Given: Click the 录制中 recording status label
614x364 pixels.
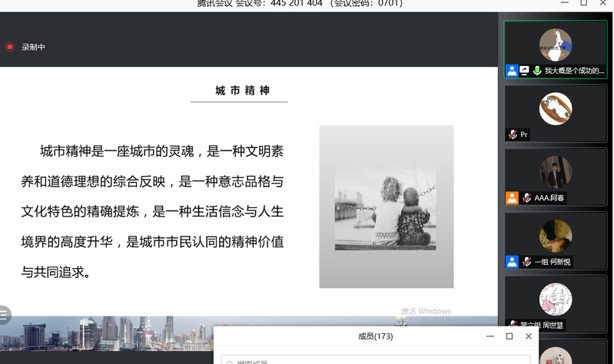Looking at the screenshot, I should (x=34, y=47).
